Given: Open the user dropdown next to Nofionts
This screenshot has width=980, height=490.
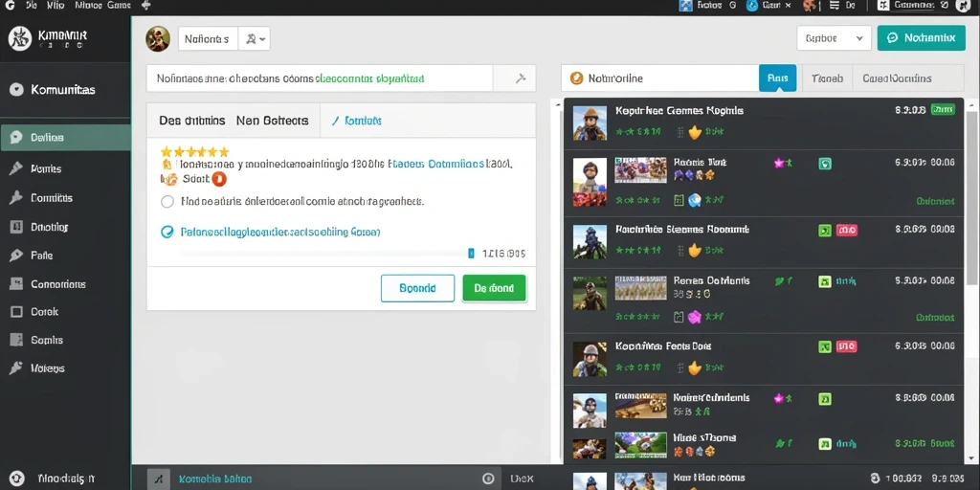Looking at the screenshot, I should 254,38.
